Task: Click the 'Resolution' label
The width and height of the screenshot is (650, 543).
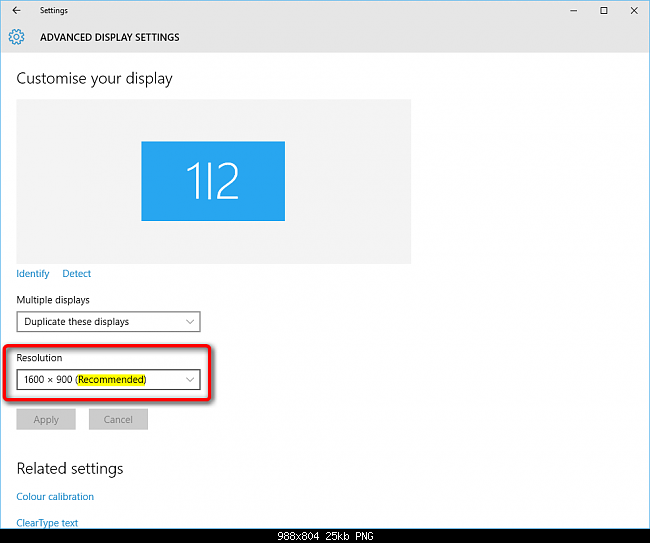Action: (x=39, y=358)
